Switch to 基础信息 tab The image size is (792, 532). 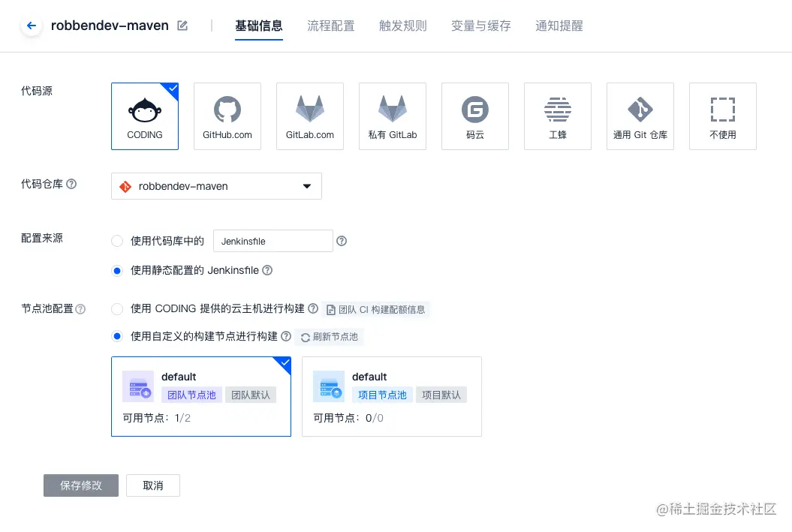pos(258,26)
